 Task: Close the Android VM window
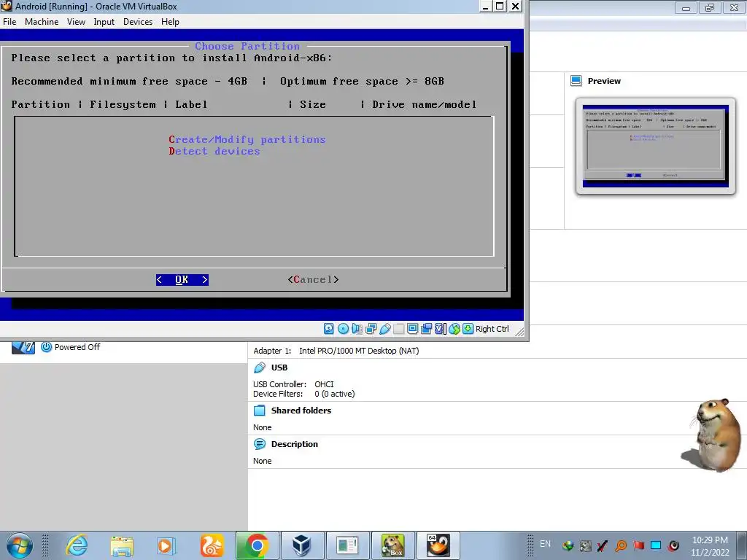click(516, 6)
